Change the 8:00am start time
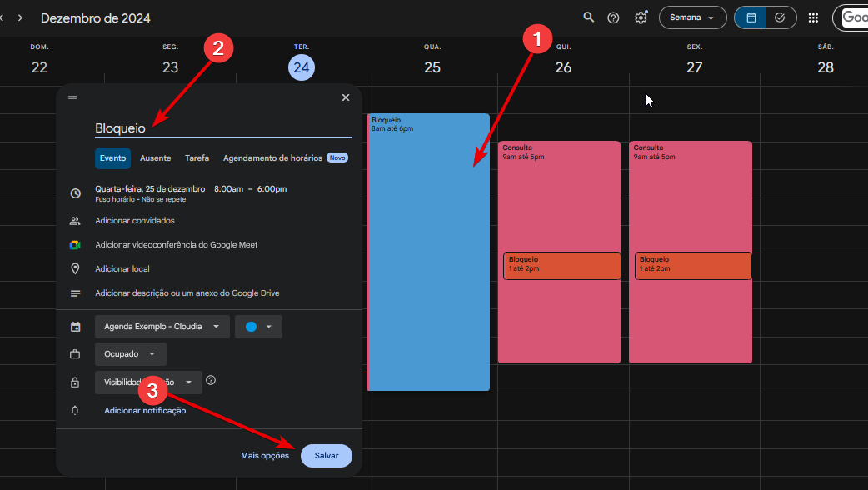 [x=228, y=189]
